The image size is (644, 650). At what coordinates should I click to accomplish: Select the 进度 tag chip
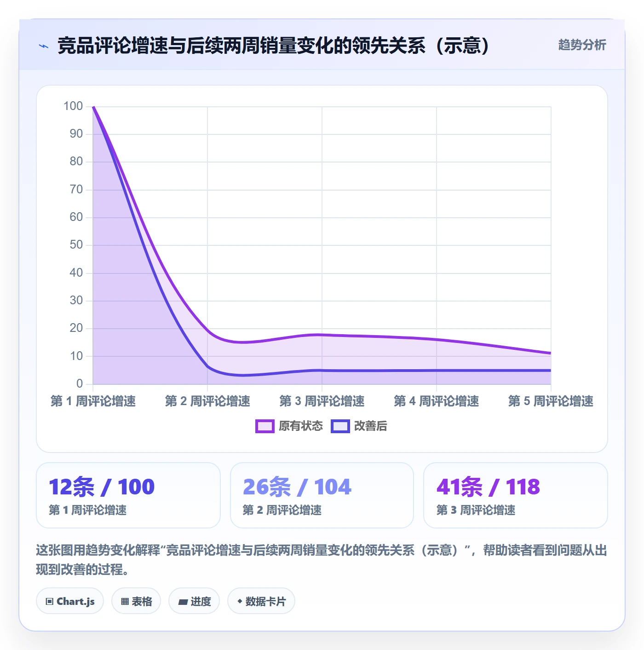(x=194, y=601)
